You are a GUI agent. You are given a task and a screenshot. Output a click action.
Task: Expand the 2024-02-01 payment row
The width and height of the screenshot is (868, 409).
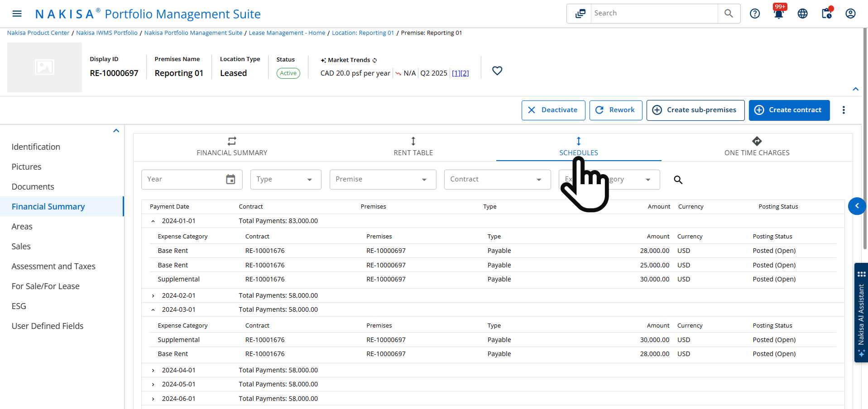point(153,296)
